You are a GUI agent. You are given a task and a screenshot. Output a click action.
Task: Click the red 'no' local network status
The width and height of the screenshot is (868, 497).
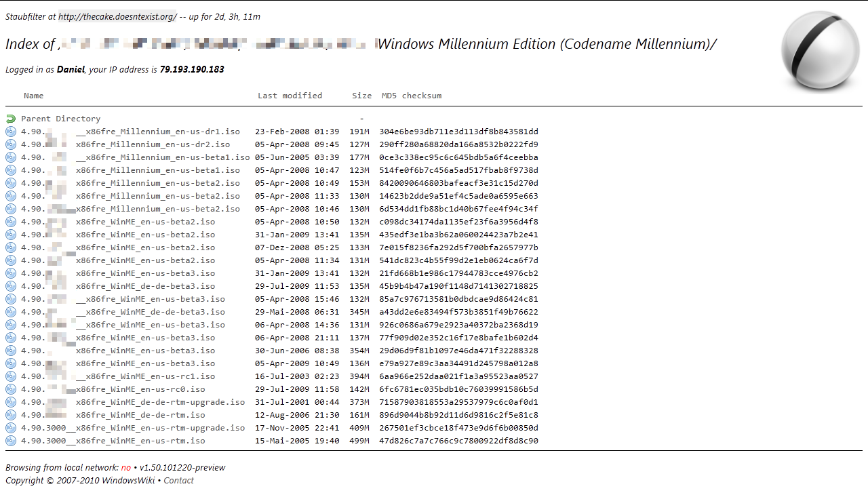126,468
